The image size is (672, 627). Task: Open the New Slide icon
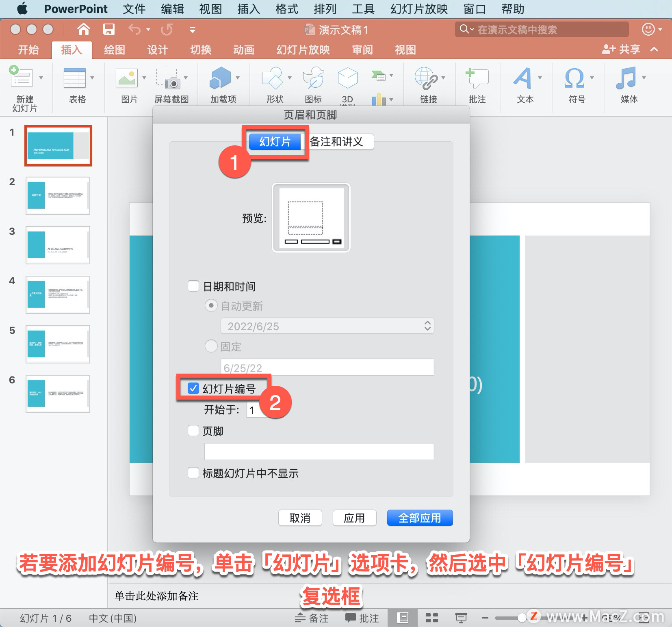click(21, 77)
